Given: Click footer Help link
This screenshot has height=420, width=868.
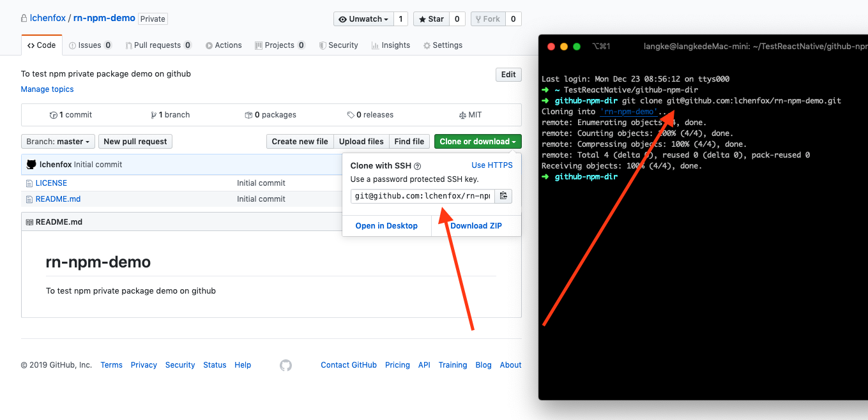Looking at the screenshot, I should coord(243,365).
